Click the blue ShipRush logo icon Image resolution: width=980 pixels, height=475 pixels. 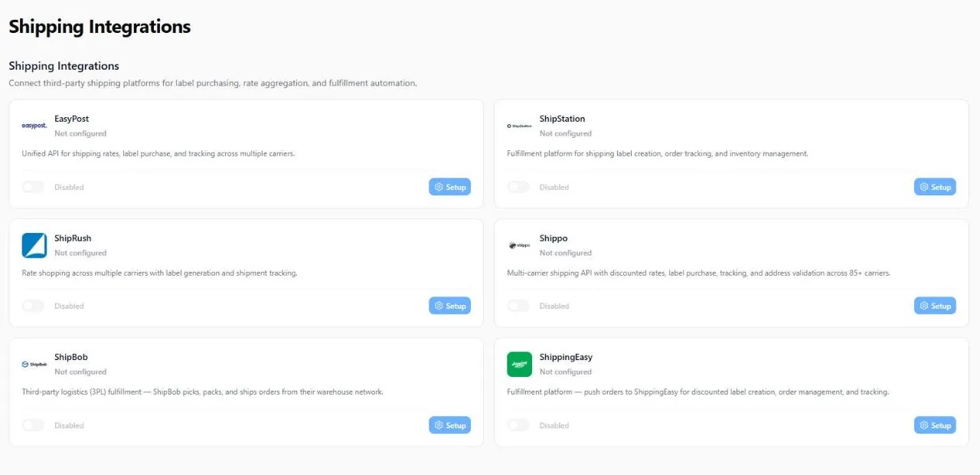[34, 245]
